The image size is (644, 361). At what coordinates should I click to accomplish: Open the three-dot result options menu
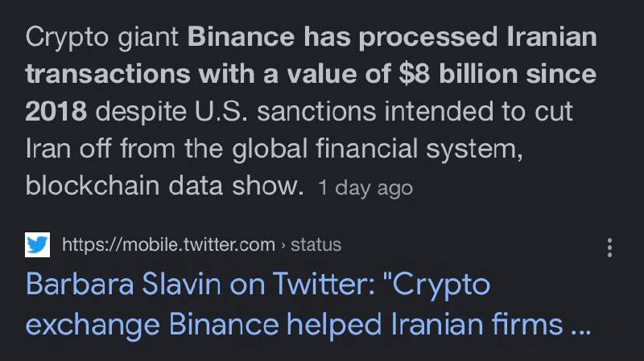pos(609,248)
